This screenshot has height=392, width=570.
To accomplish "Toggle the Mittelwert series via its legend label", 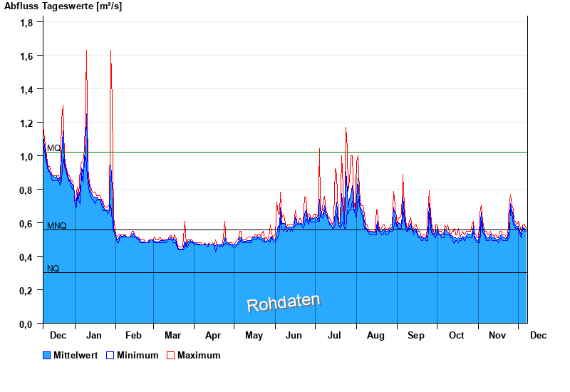I will coord(76,355).
